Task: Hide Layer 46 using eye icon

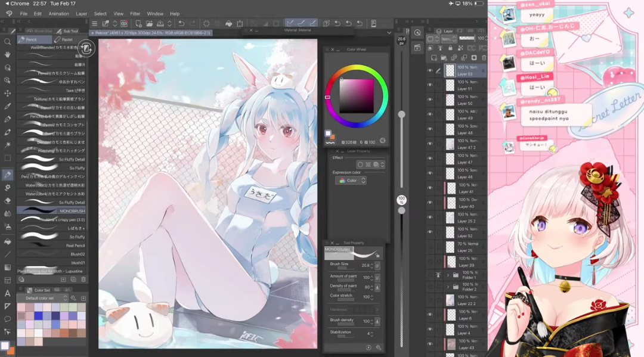Action: pyautogui.click(x=430, y=173)
